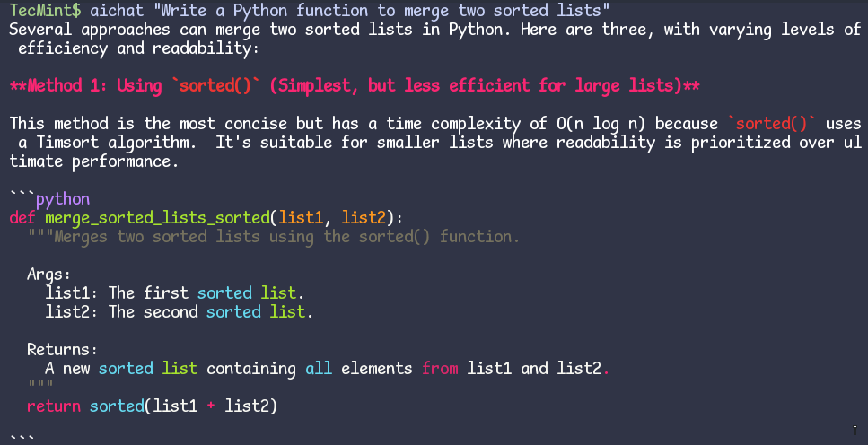Click the merge_sorted_lists_sorted function name

tap(157, 218)
